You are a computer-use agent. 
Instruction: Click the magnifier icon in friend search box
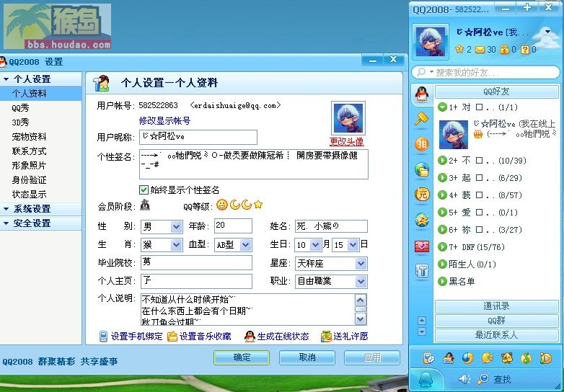tap(421, 72)
